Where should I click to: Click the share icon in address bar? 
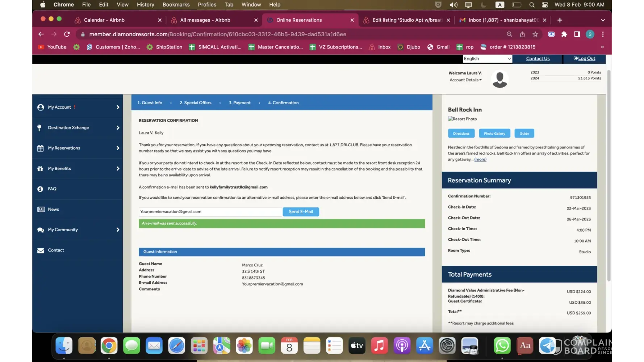(x=522, y=34)
